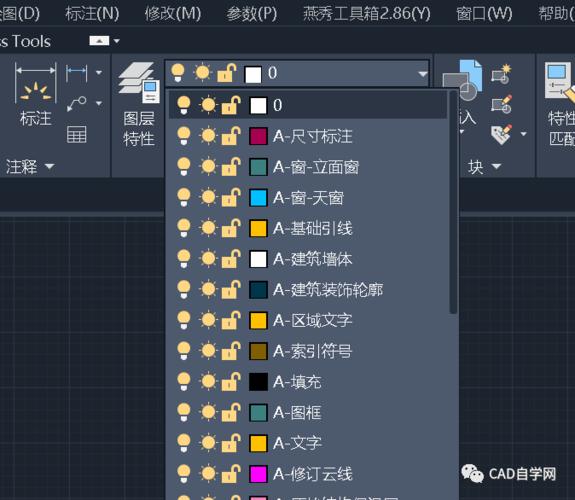
Task: Open the Layer Properties (图层特性) manager
Action: (139, 104)
